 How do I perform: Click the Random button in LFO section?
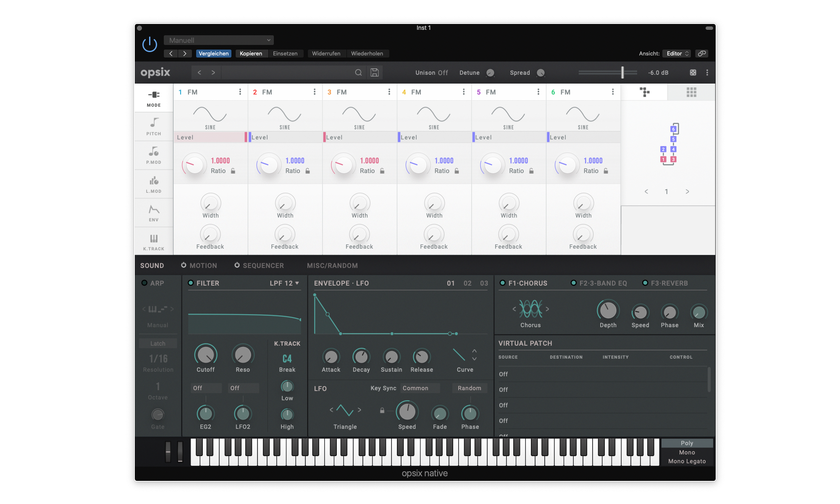click(469, 388)
